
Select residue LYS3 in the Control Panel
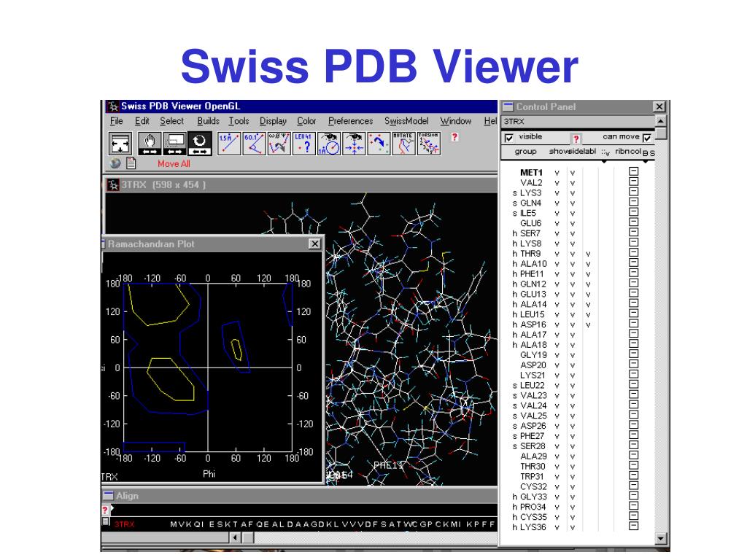pyautogui.click(x=531, y=192)
